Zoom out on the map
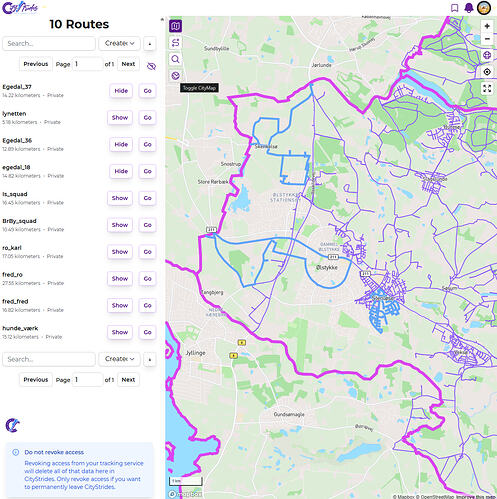Screen dimensions: 497x499 click(x=487, y=39)
